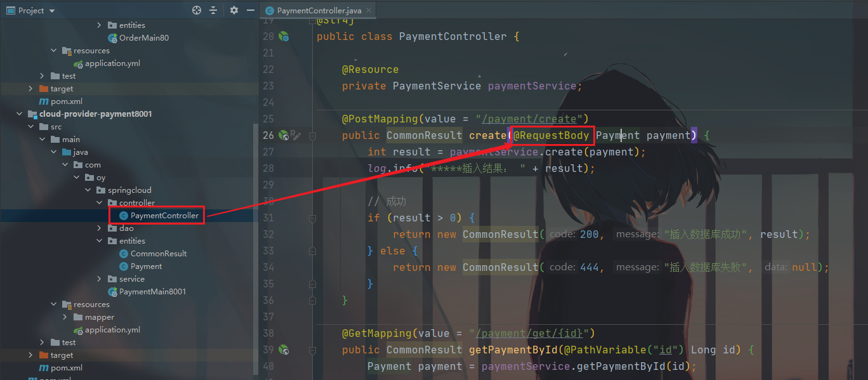Collapse the entities package arrow above CommonResult
The image size is (868, 380).
click(x=99, y=241)
